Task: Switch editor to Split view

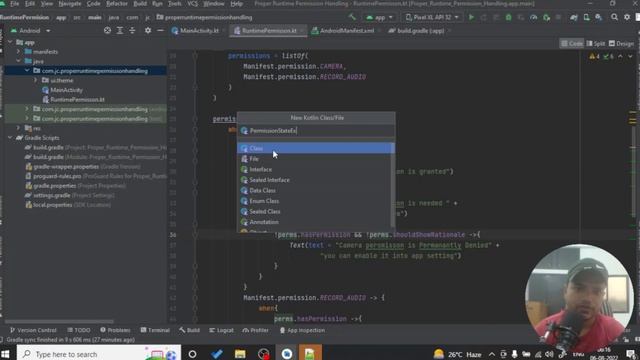Action: [x=596, y=44]
